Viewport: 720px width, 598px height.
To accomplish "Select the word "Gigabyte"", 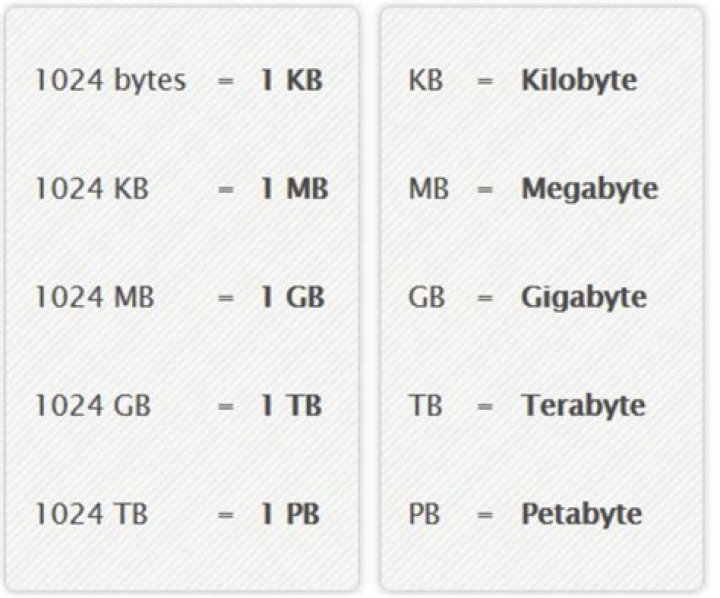I will point(583,297).
